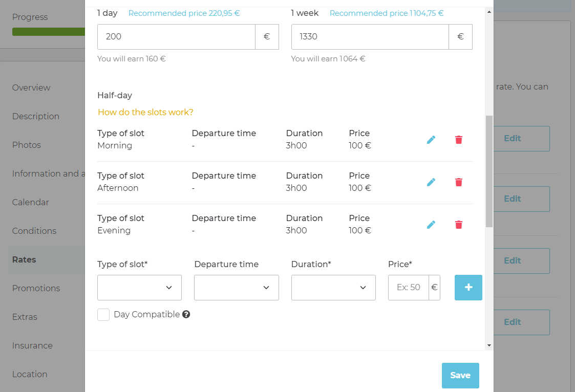Open the Duration dropdown

(x=333, y=288)
